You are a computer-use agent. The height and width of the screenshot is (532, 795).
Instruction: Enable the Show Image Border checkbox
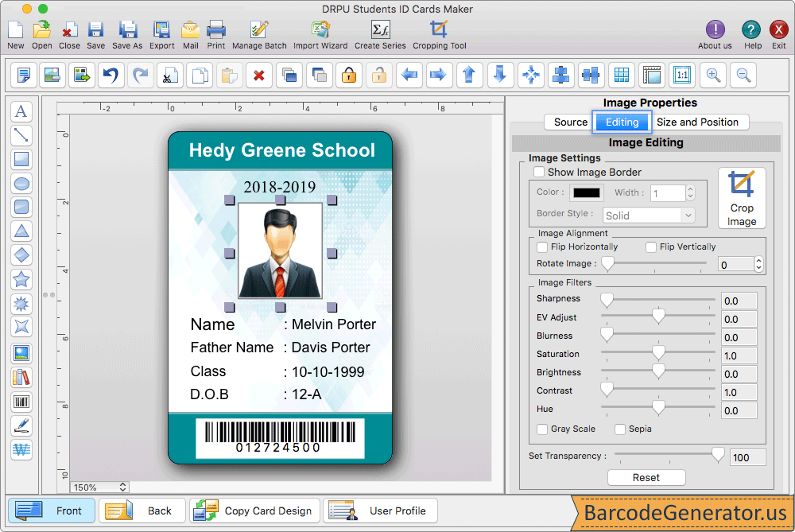click(x=539, y=172)
